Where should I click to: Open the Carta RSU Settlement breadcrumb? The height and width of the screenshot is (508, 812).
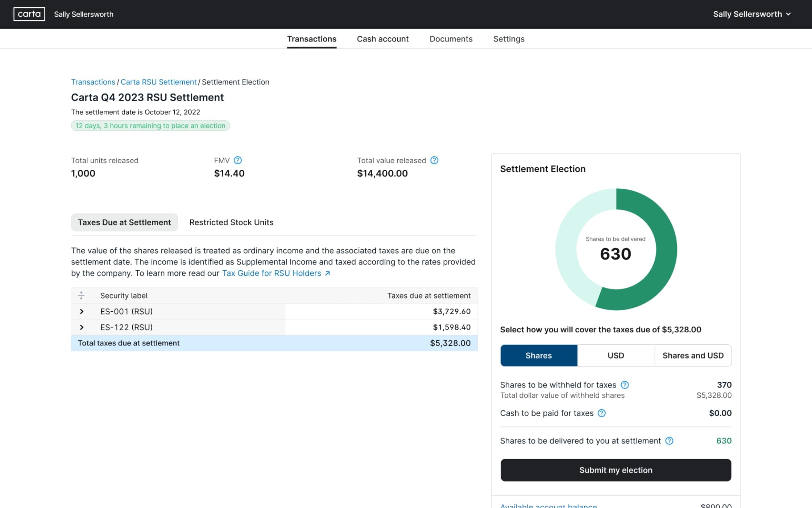tap(158, 82)
